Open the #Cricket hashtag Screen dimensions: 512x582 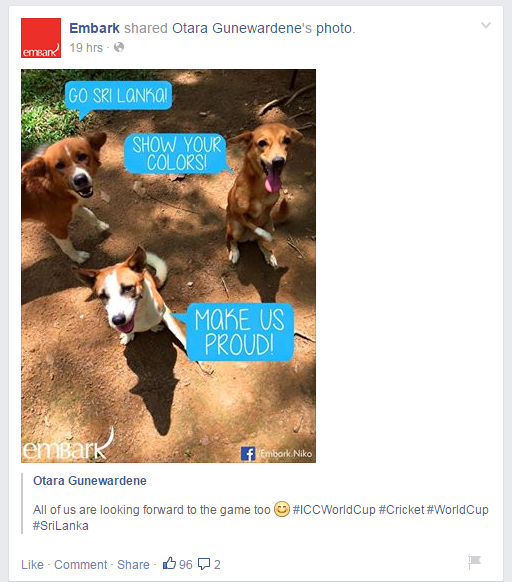pos(401,510)
